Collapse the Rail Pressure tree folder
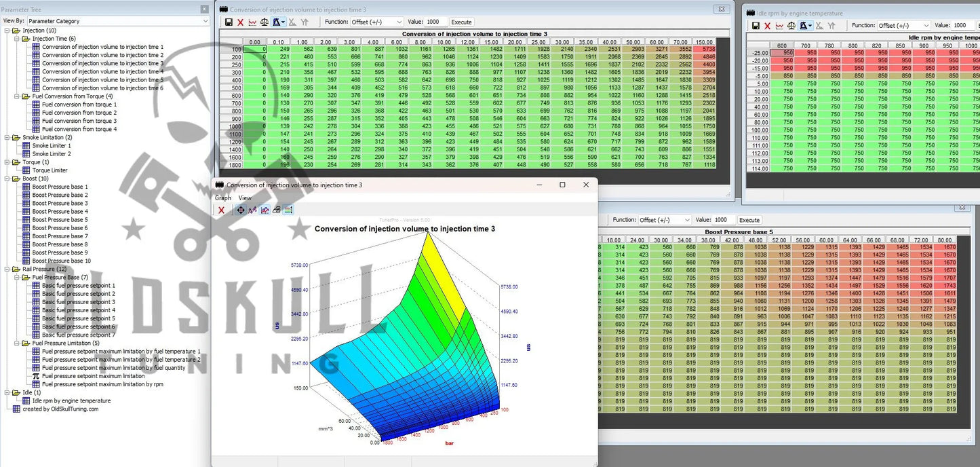The height and width of the screenshot is (467, 980). tap(7, 269)
